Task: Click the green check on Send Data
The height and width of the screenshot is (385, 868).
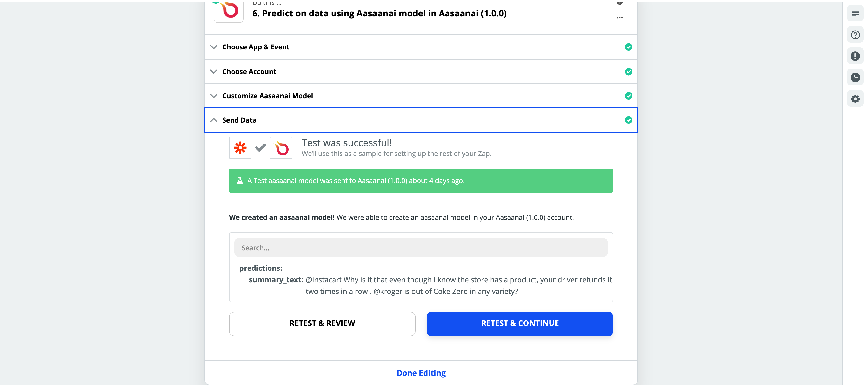Action: point(628,120)
